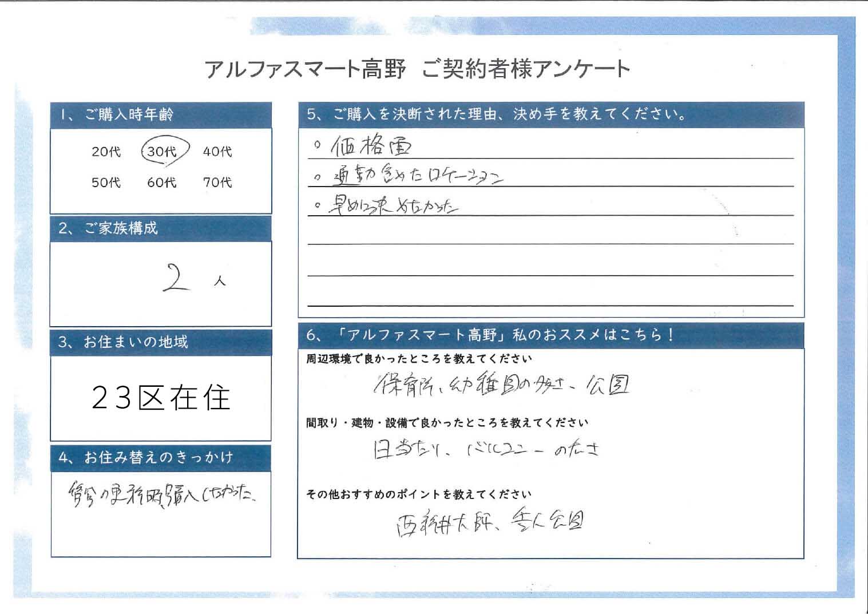The width and height of the screenshot is (868, 614).
Task: Click the prompt 間取り・建物・設備で良かったところ
Action: [x=447, y=424]
